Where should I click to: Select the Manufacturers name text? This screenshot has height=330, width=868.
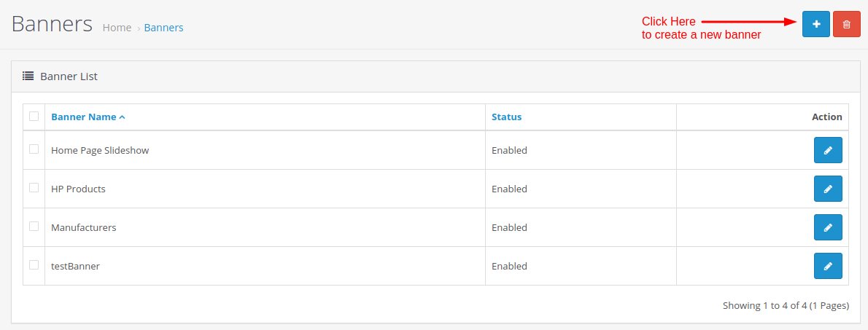pyautogui.click(x=84, y=228)
